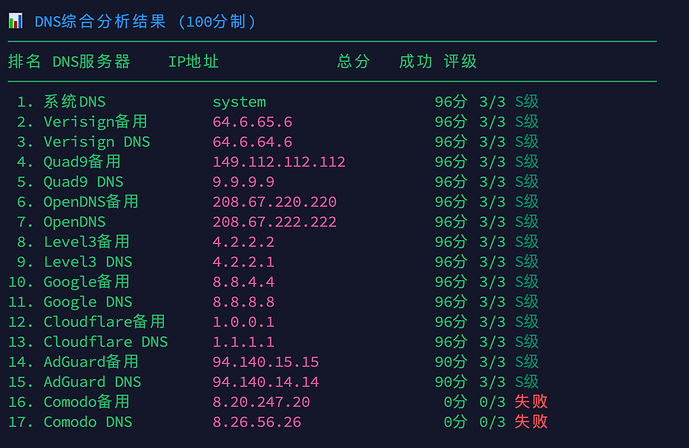Select the IP address 208.67.222.222
The width and height of the screenshot is (689, 448).
coord(275,222)
